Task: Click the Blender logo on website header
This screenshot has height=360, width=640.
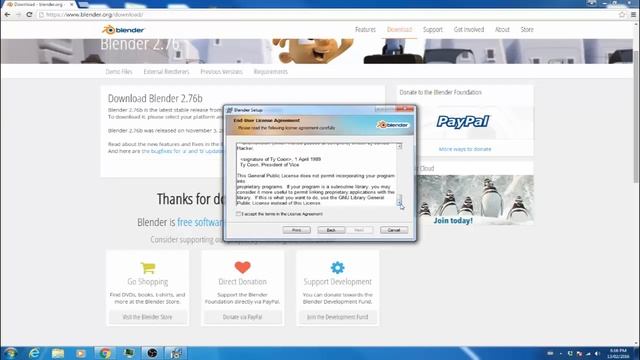Action: tap(123, 30)
